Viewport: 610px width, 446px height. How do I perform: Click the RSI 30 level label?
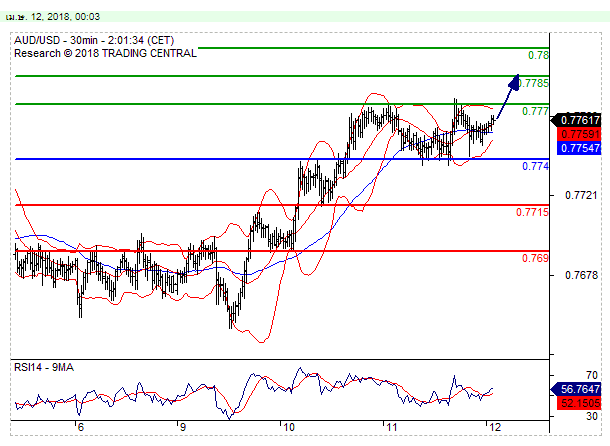(x=592, y=416)
